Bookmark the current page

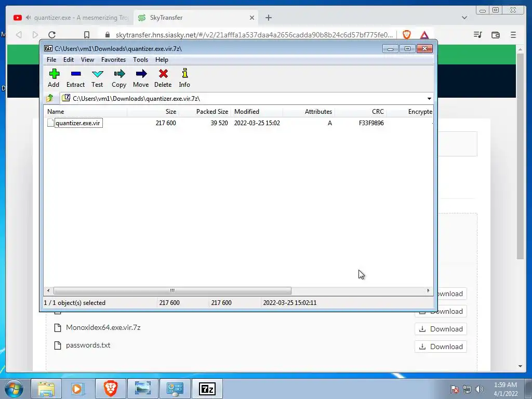coord(87,35)
